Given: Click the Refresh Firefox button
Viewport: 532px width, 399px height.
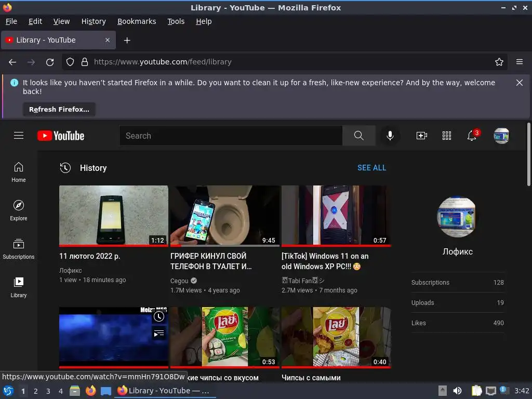Looking at the screenshot, I should (x=59, y=110).
